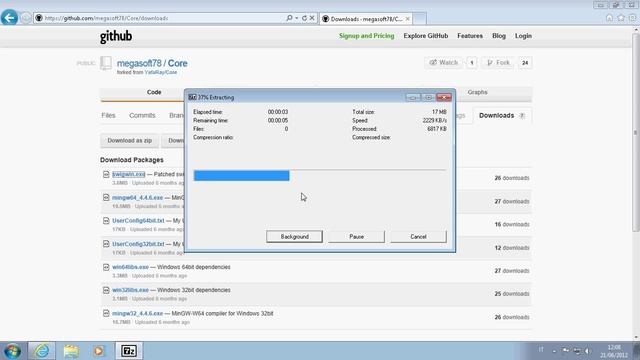This screenshot has width=640, height=360.
Task: Open Windows Media Player from taskbar
Action: 98,351
